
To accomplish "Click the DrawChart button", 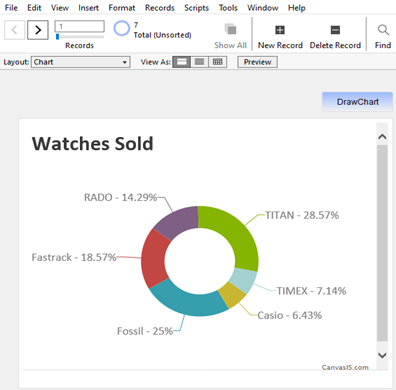I will pyautogui.click(x=357, y=102).
